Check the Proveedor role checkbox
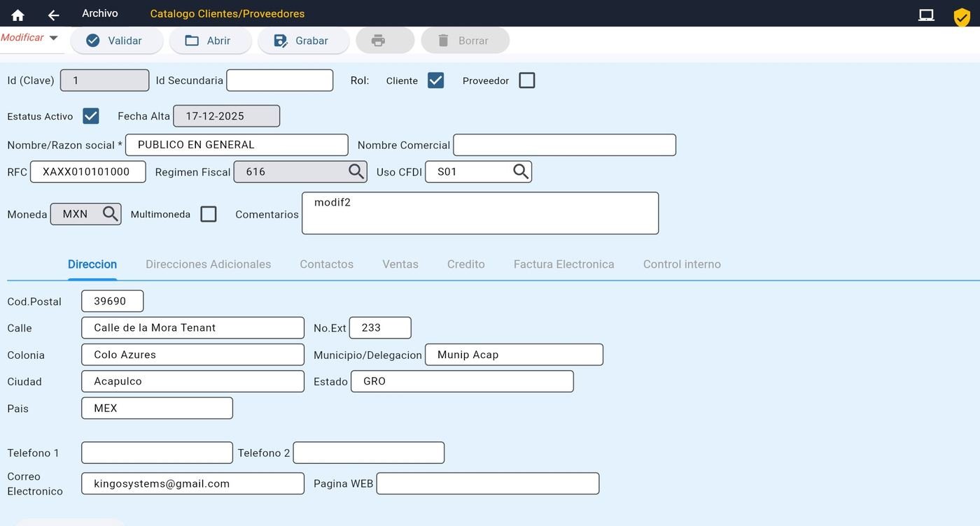 [527, 80]
